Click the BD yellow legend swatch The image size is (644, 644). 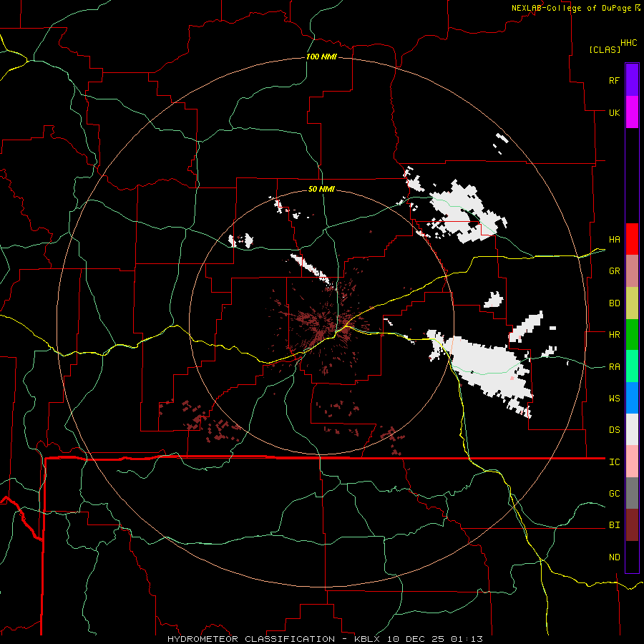coord(632,303)
